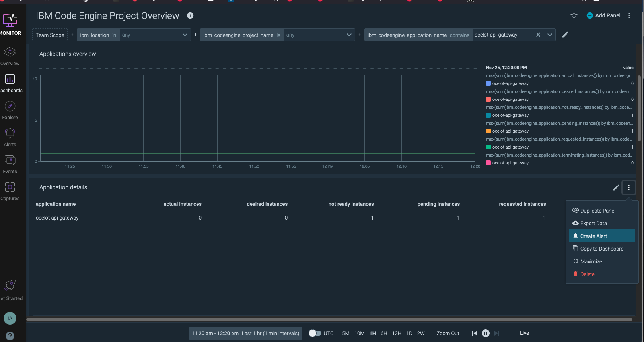
Task: Open Dashboards in the sidebar
Action: [10, 83]
